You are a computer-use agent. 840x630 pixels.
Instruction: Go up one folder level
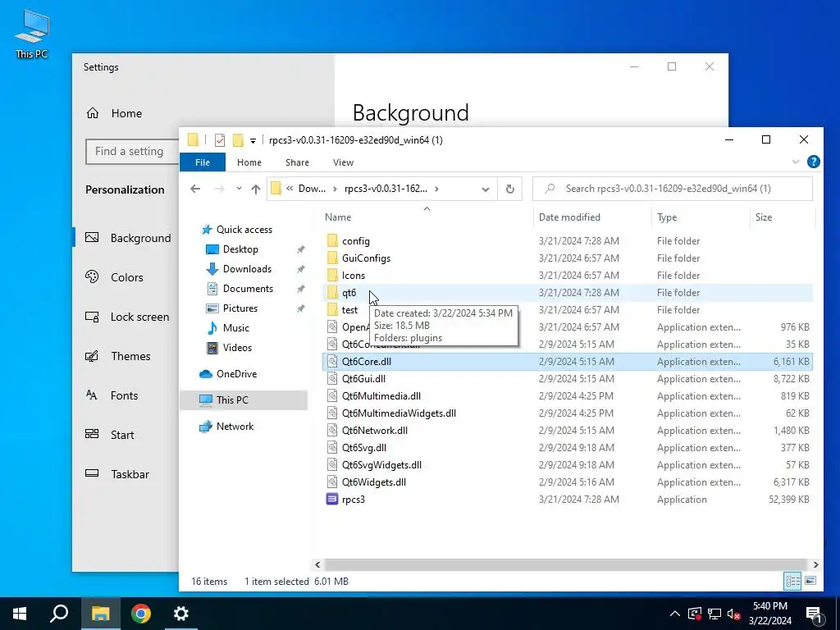[x=256, y=189]
